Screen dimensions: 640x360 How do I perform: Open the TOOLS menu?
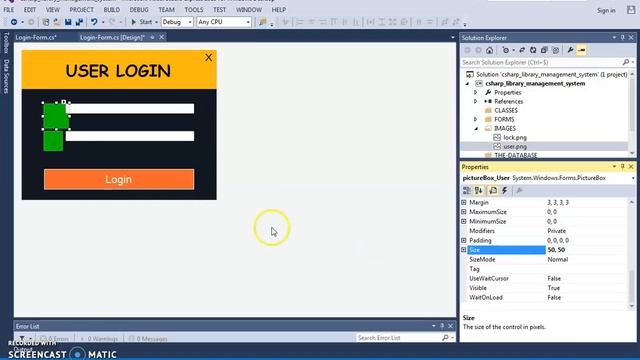(x=193, y=9)
